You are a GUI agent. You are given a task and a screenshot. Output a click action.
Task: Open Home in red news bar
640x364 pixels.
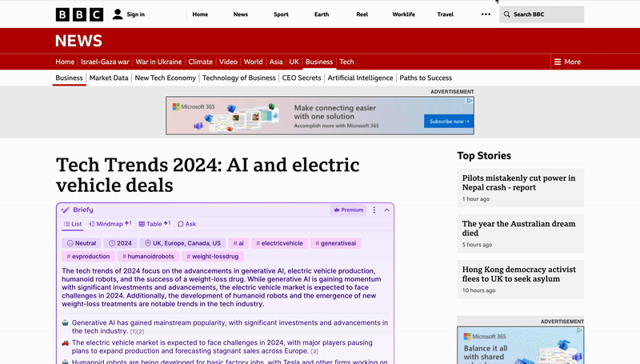65,62
